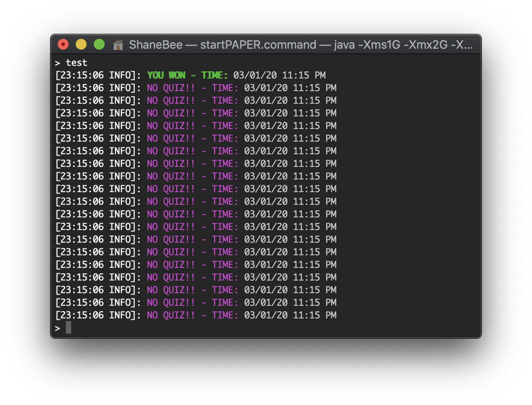Click the '11:15 PM' time in the first line
The image size is (532, 405).
pyautogui.click(x=305, y=75)
